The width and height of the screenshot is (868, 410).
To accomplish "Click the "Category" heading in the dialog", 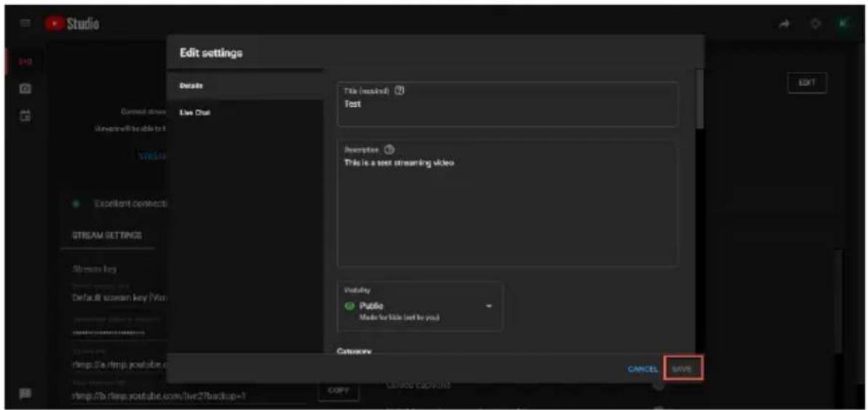I will click(x=354, y=351).
